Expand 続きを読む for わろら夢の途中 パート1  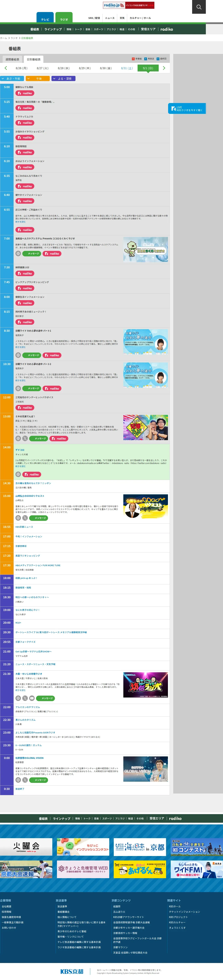(21, 347)
